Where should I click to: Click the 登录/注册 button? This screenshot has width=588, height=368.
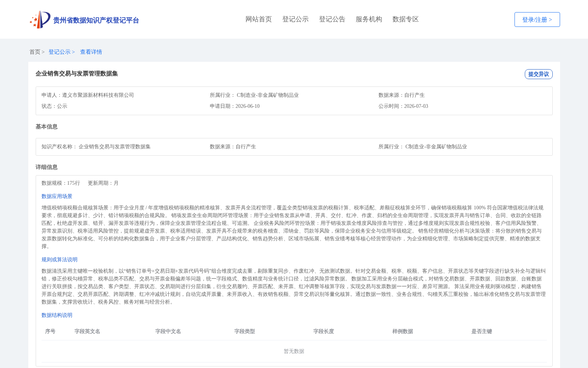pos(537,20)
